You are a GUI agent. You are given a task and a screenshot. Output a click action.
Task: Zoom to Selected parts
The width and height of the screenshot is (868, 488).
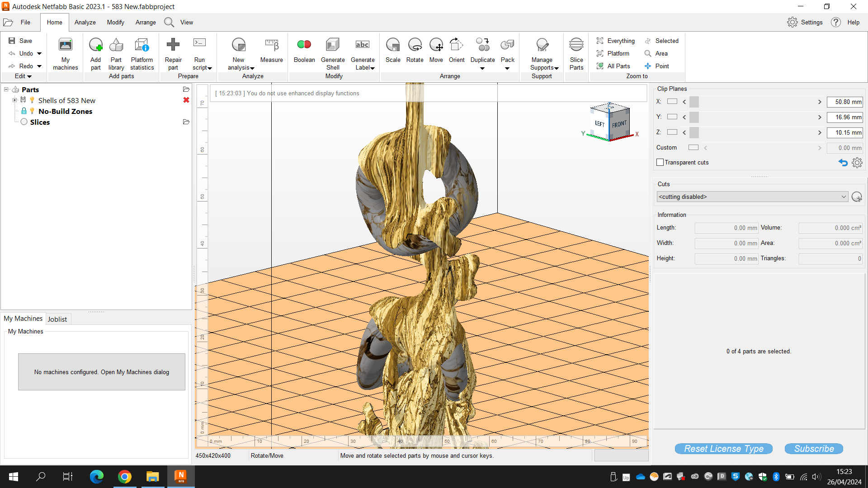661,41
